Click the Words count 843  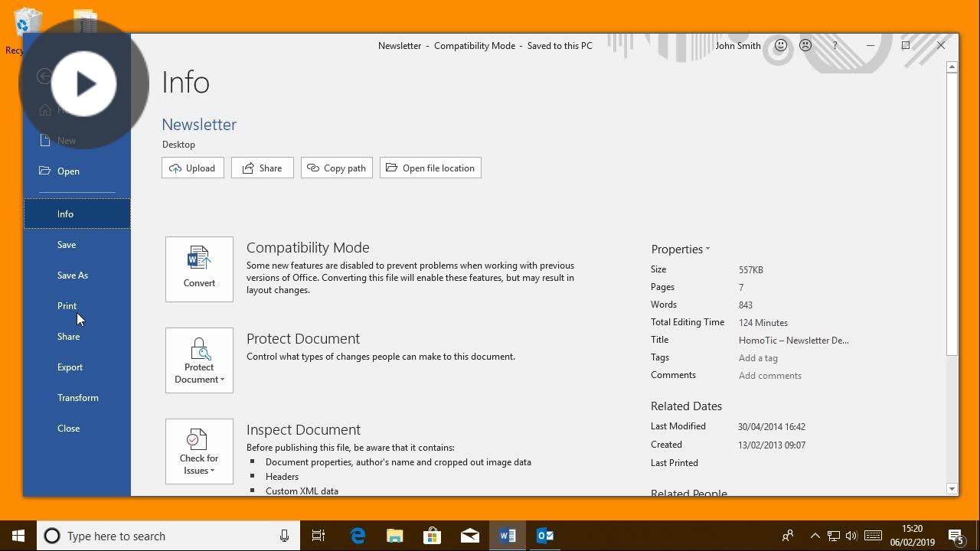point(746,305)
